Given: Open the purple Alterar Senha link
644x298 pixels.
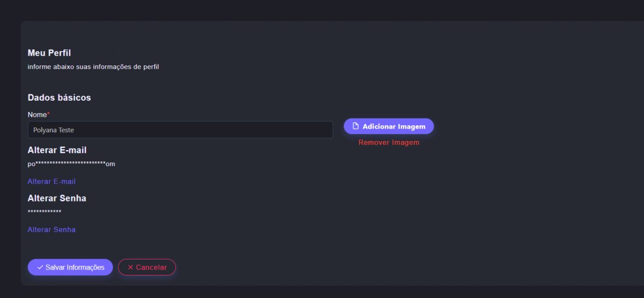Looking at the screenshot, I should coord(52,230).
